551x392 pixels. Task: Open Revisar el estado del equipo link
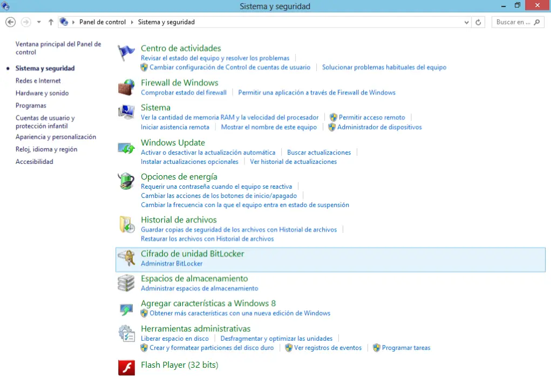point(215,58)
